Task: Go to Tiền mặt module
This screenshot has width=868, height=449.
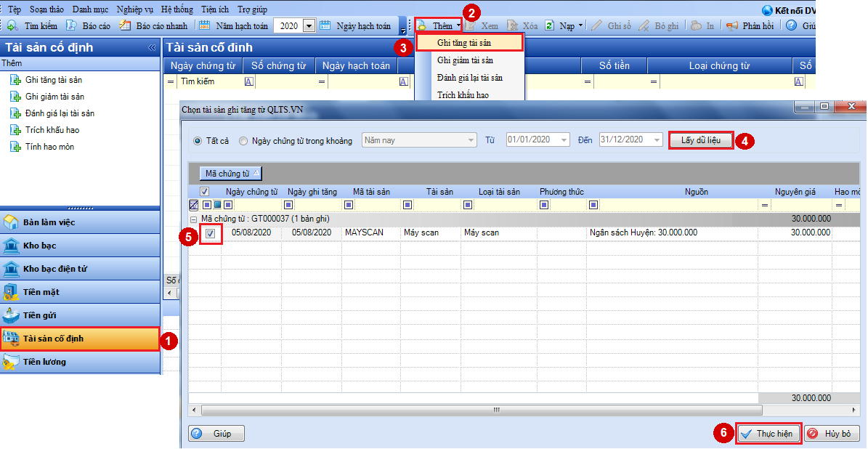Action: tap(81, 292)
